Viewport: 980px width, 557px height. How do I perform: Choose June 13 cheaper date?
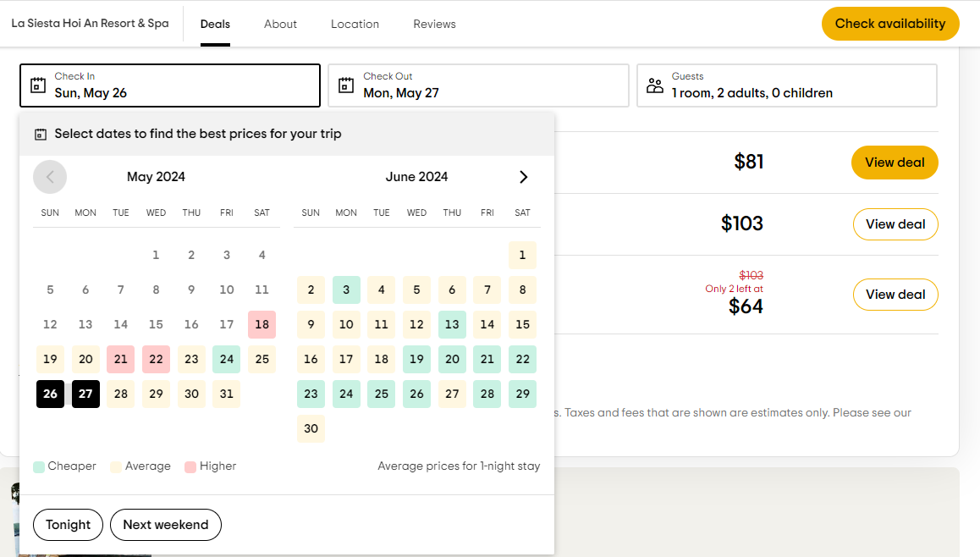452,324
